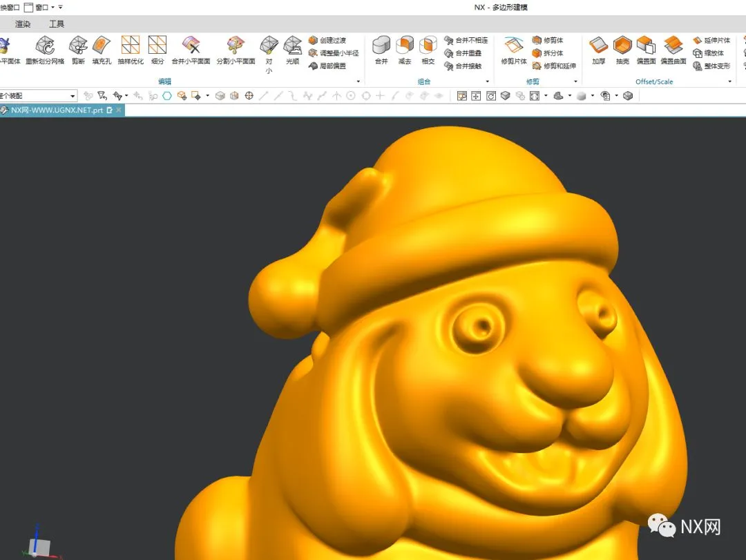The image size is (746, 560).
Task: Open the 调整最小半径 adjust minimum radius command
Action: pyautogui.click(x=334, y=53)
